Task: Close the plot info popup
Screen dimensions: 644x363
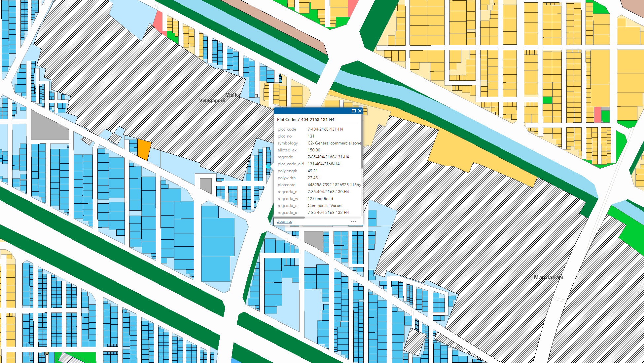Action: click(x=360, y=111)
